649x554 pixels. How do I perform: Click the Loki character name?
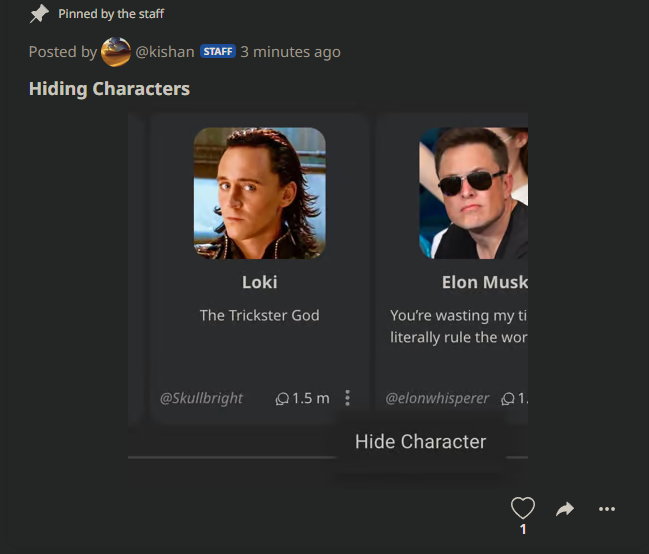(x=260, y=282)
